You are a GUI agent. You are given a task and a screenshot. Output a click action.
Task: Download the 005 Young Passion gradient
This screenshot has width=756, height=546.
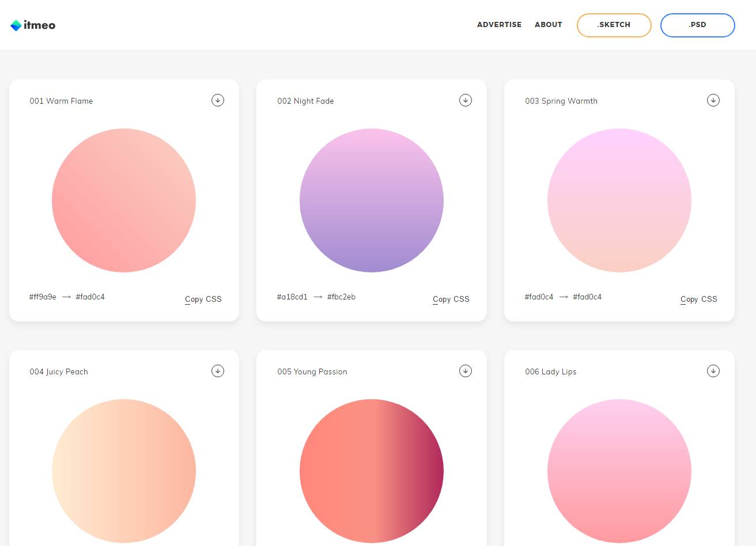coord(466,371)
